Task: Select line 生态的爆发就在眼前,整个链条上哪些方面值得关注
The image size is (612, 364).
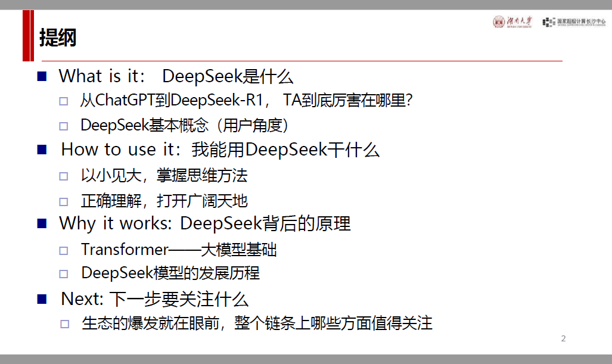Action: pos(257,323)
